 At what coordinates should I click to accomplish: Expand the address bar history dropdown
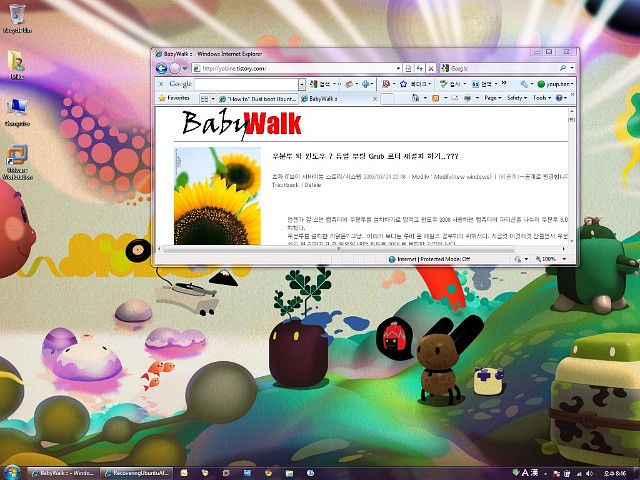[398, 69]
